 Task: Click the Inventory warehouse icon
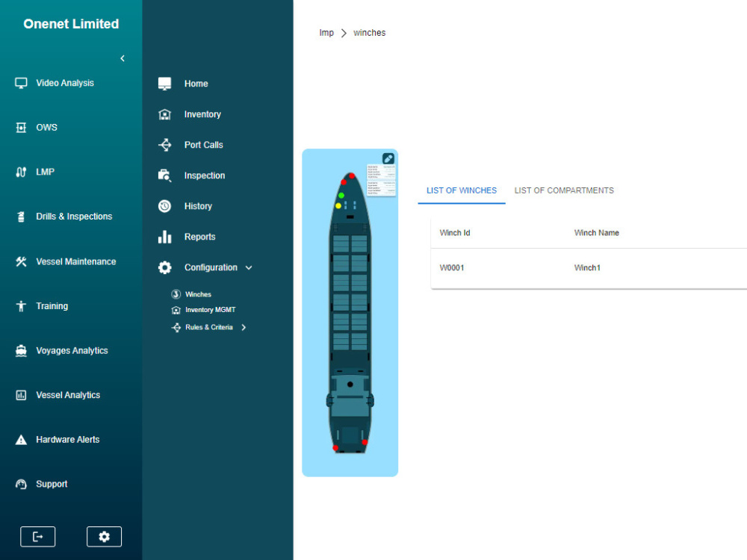(165, 114)
